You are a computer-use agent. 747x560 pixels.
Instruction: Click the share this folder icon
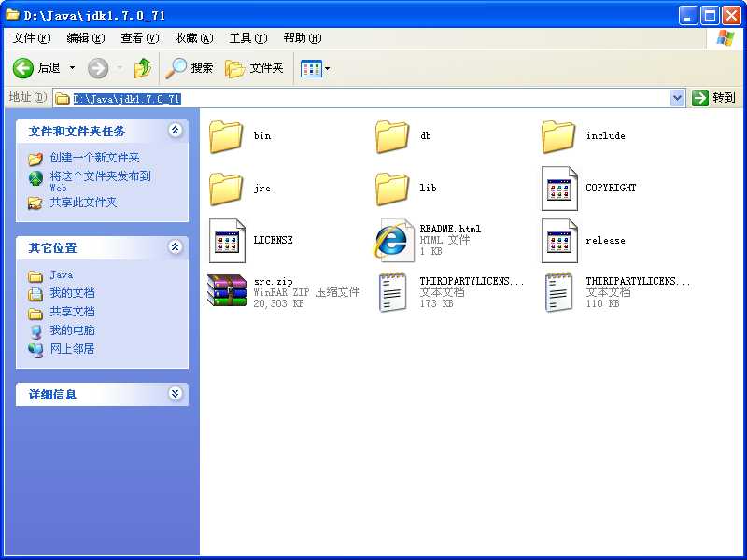(35, 203)
